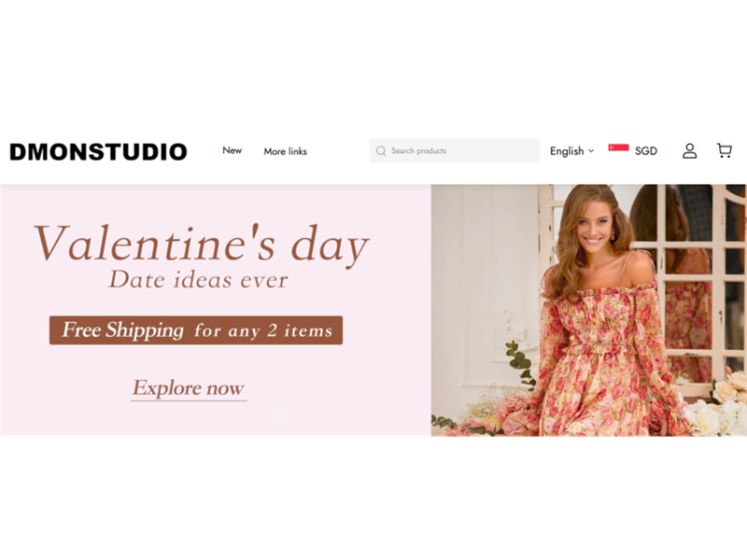Open the More links menu
747x560 pixels.
point(286,151)
